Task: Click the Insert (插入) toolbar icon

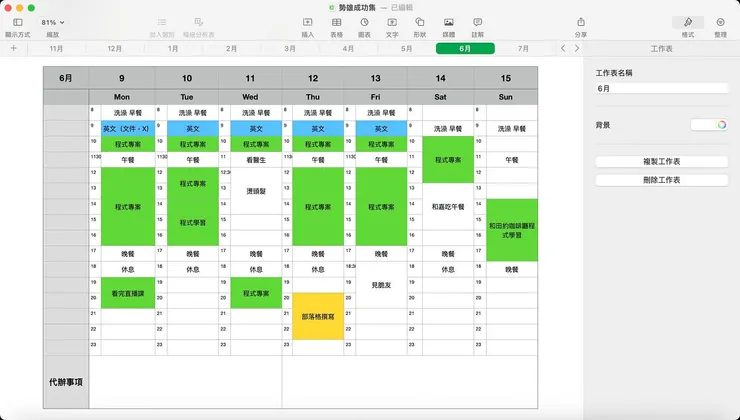Action: tap(308, 22)
